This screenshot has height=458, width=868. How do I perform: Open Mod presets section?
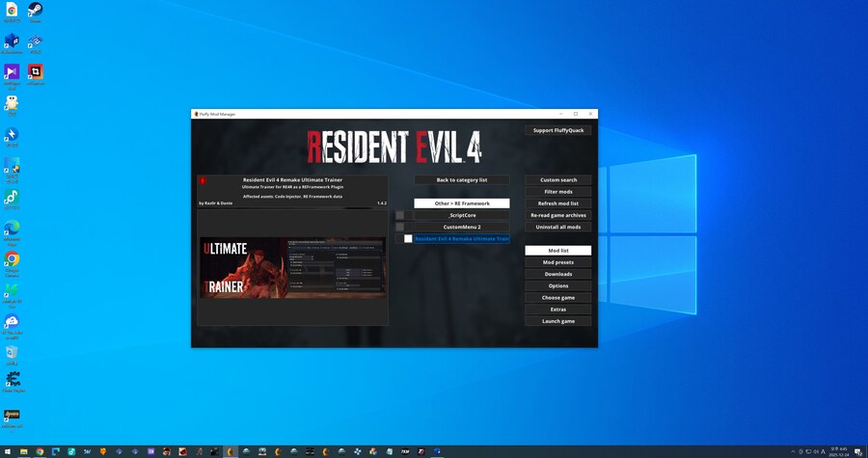[558, 262]
